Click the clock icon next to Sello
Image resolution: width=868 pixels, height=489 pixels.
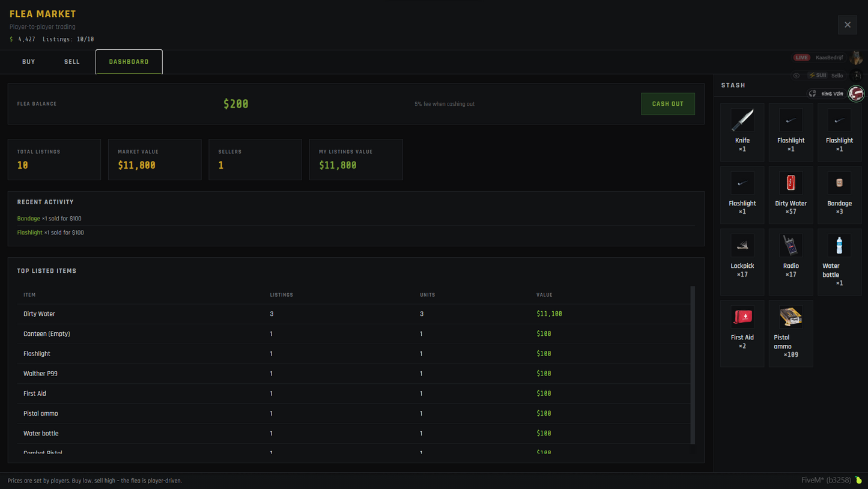pyautogui.click(x=797, y=75)
